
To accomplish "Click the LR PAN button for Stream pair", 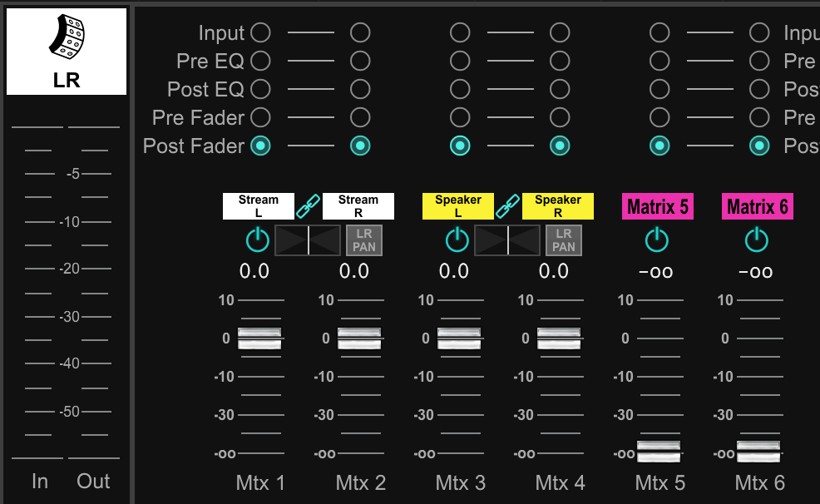I will 364,240.
